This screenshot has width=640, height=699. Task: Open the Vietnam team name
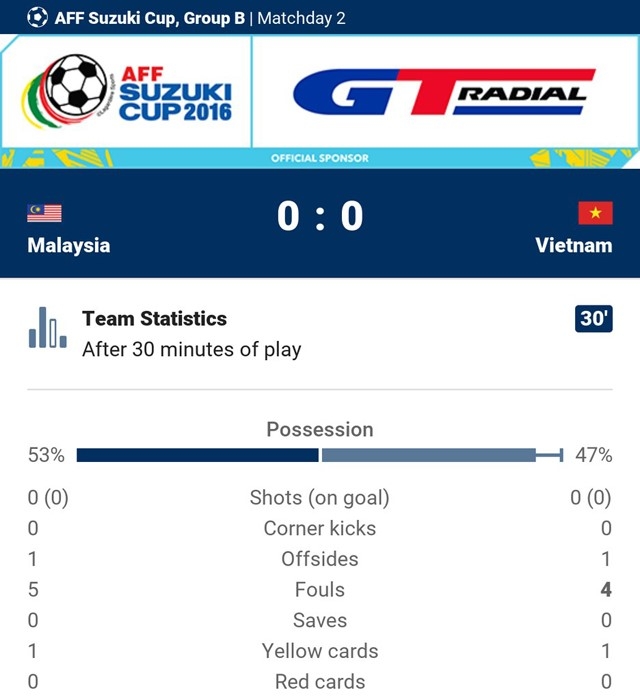point(573,245)
